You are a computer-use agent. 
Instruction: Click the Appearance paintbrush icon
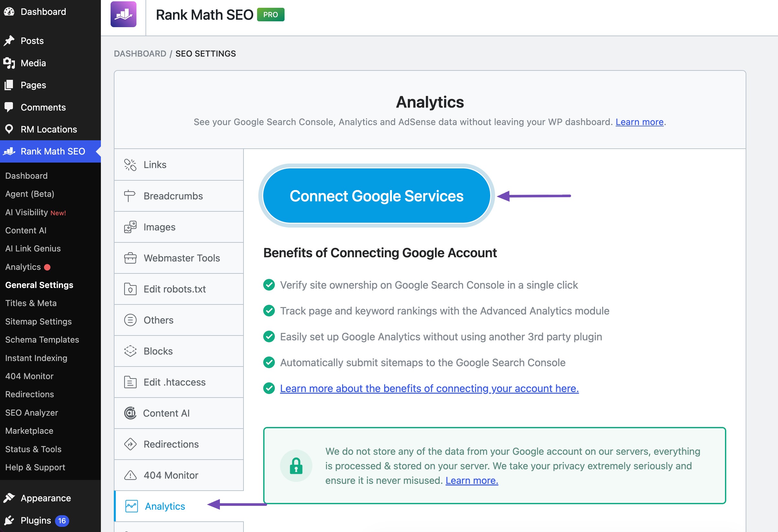click(x=9, y=498)
